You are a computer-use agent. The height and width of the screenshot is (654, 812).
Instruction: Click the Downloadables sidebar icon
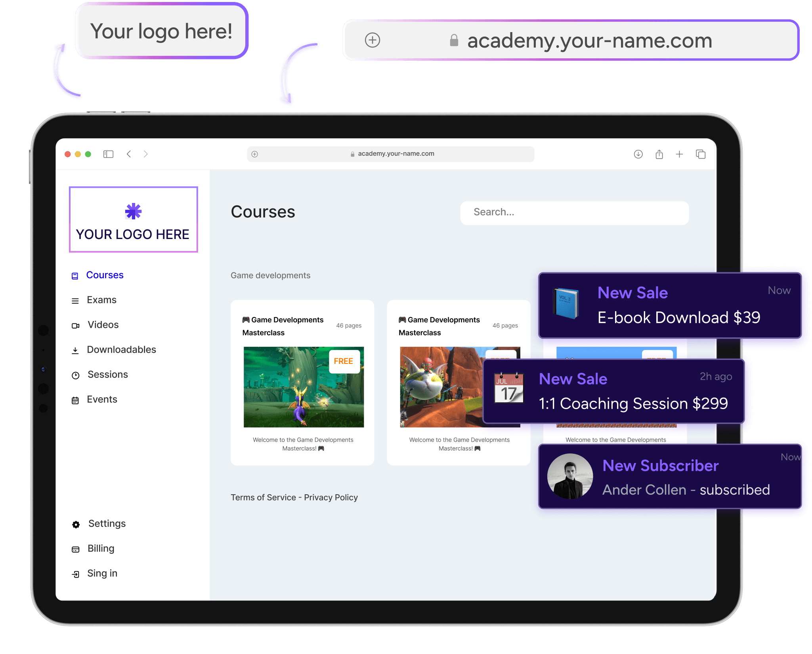76,350
